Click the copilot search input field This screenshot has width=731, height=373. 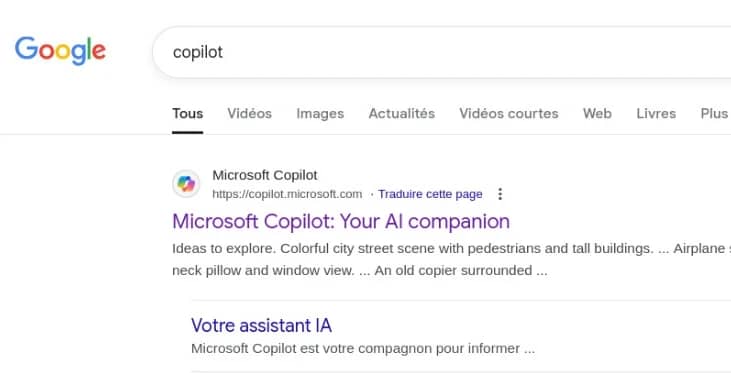(441, 52)
